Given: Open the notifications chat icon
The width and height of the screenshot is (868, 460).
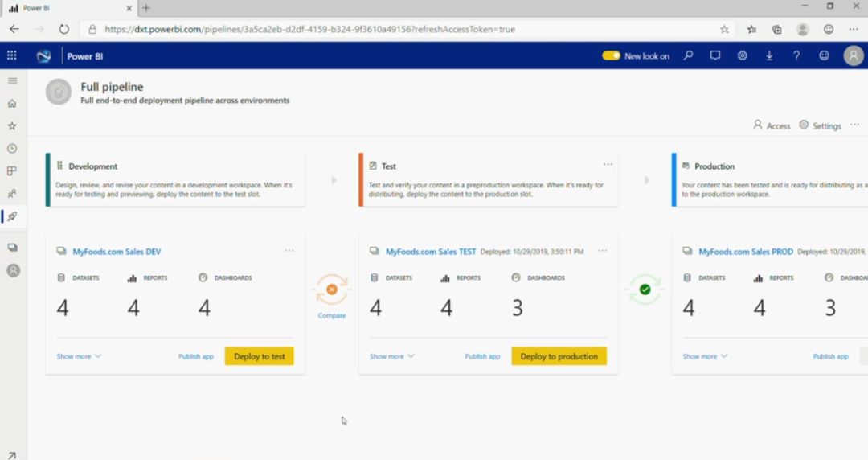Looking at the screenshot, I should tap(715, 55).
